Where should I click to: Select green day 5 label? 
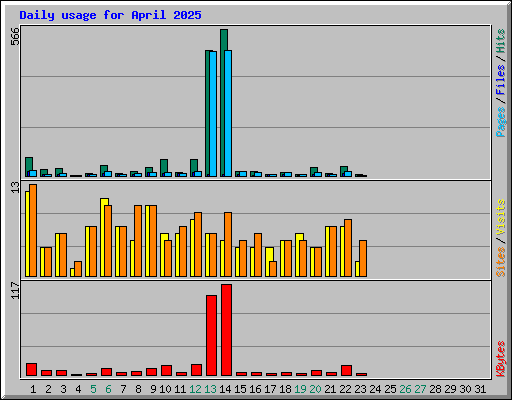(93, 389)
